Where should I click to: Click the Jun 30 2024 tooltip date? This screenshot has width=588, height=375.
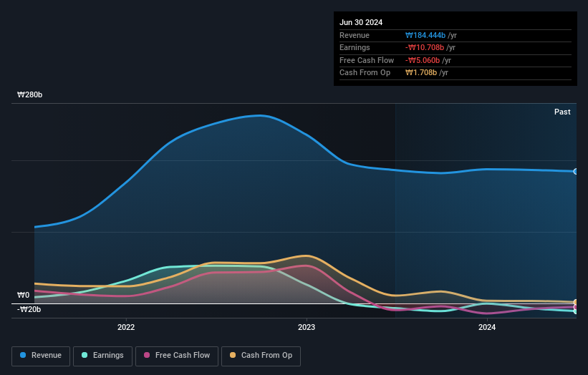click(x=361, y=22)
